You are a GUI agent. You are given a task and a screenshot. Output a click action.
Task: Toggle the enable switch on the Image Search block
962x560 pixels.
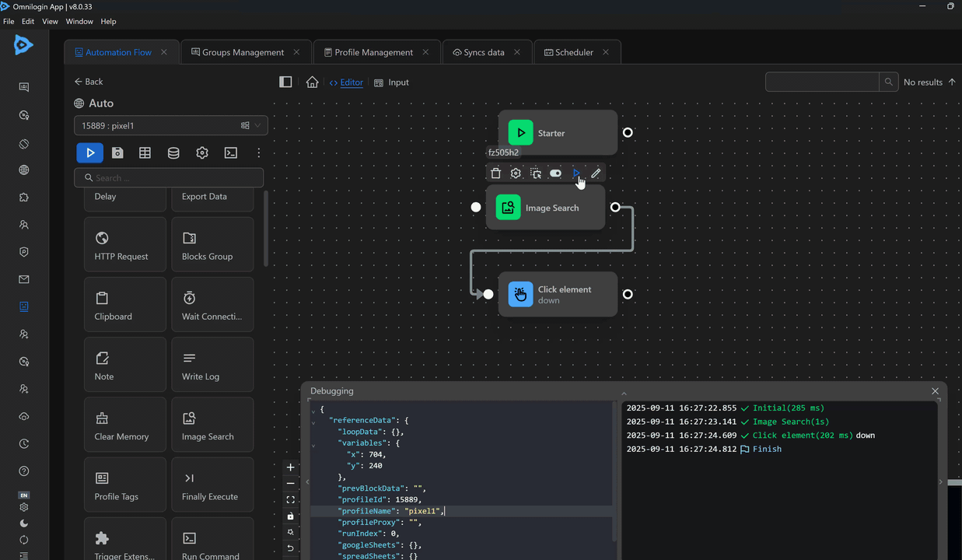coord(555,173)
